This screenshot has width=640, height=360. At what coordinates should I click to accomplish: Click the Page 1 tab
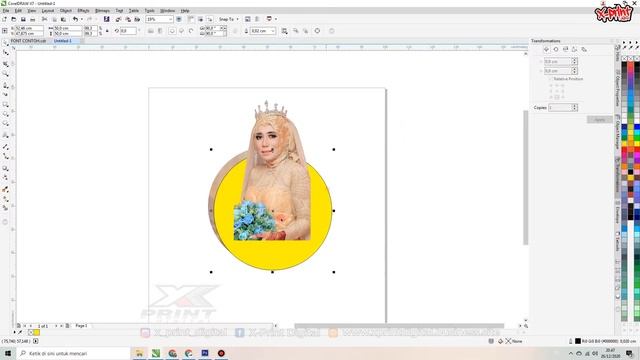click(x=81, y=326)
